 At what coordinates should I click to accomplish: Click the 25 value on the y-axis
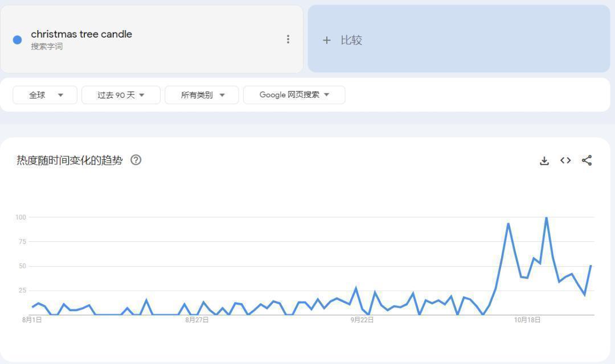point(22,290)
